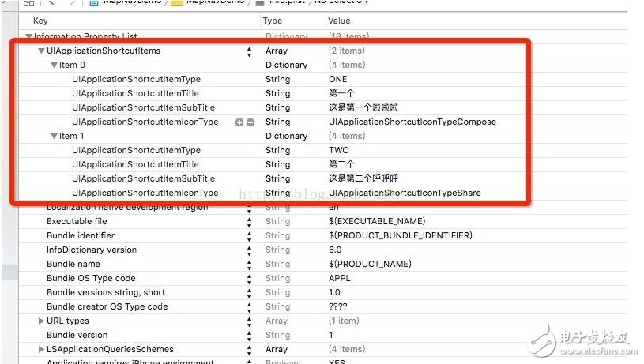
Task: Select the Item 0 row label
Action: point(72,66)
